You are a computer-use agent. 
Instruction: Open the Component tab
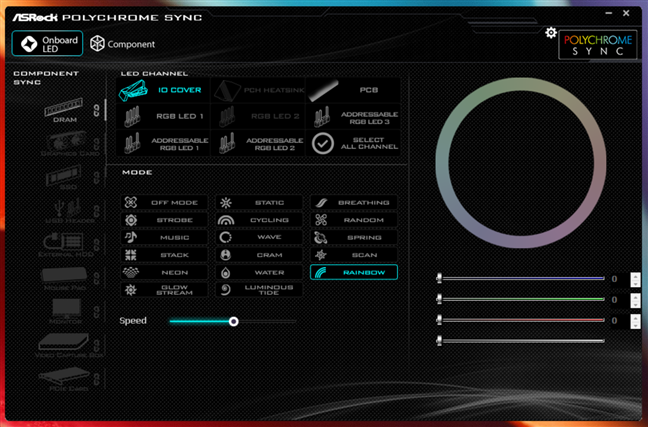[x=123, y=44]
